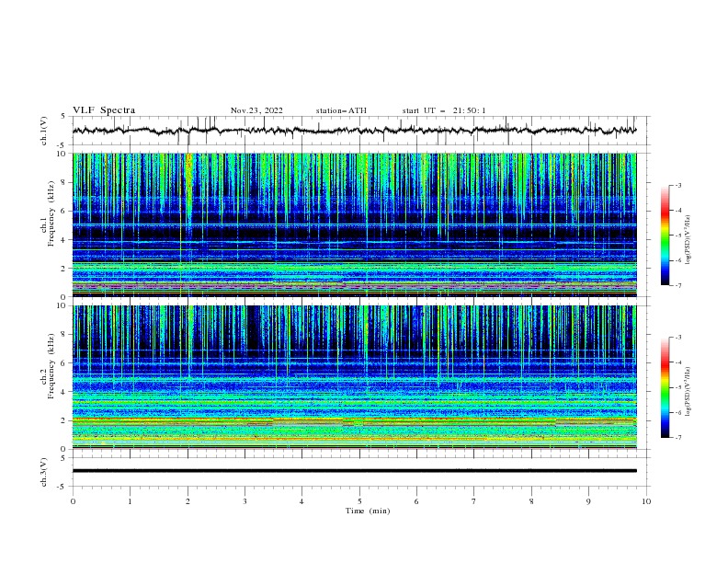Click the flat ch.3 waveform trace
Image resolution: width=728 pixels, height=563 pixels.
[x=354, y=471]
